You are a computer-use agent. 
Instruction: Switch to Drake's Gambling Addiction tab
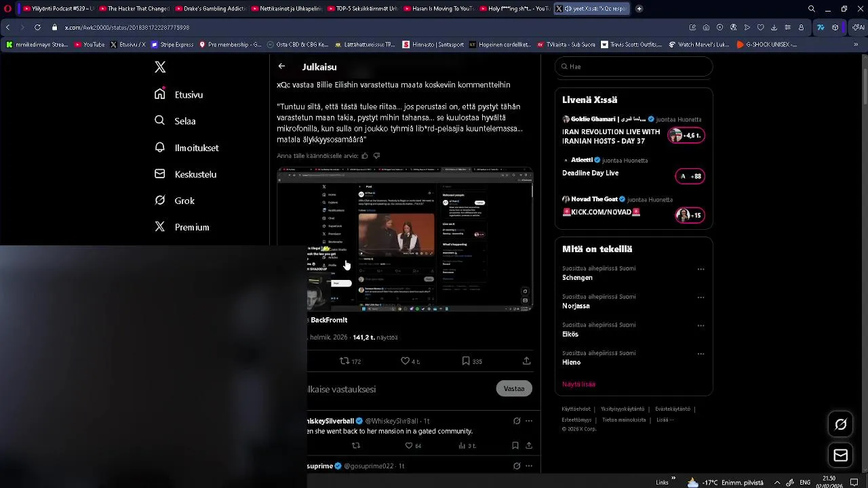(x=210, y=9)
